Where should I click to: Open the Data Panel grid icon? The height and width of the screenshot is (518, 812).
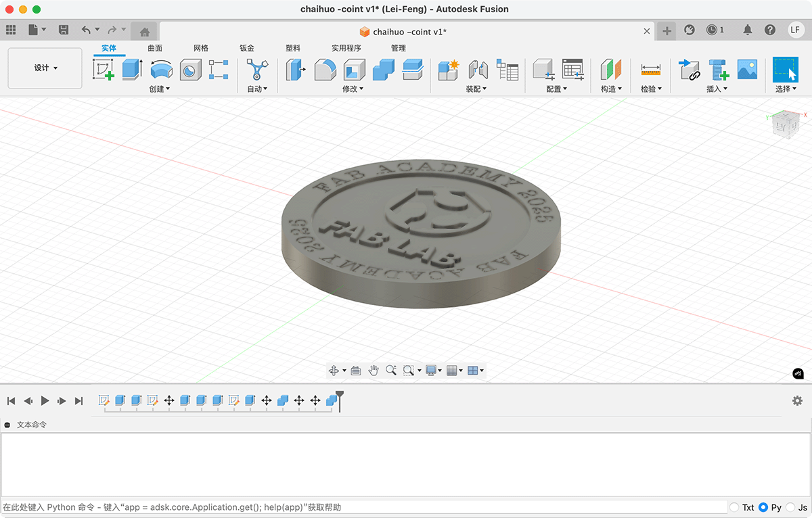pyautogui.click(x=11, y=30)
